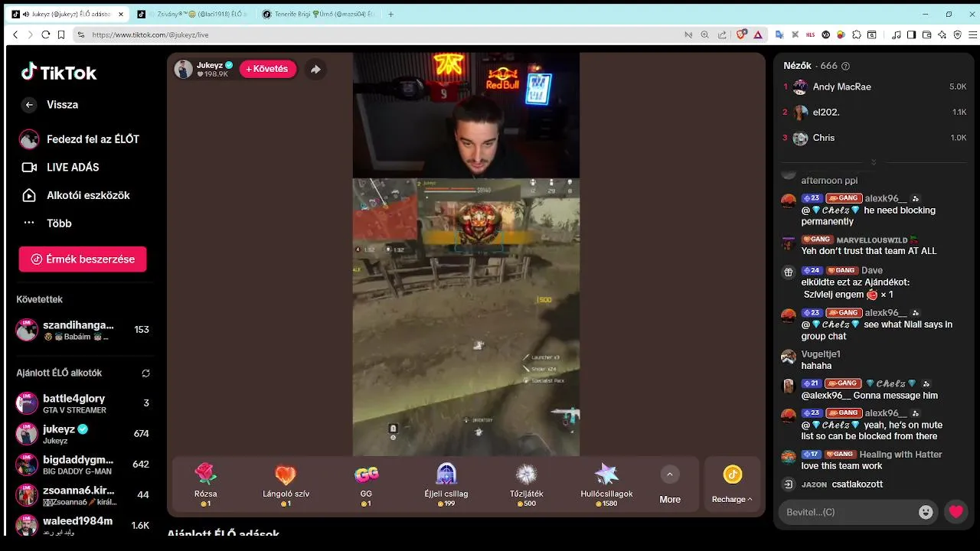980x551 pixels.
Task: Send a Tűzijáték gift
Action: 526,484
